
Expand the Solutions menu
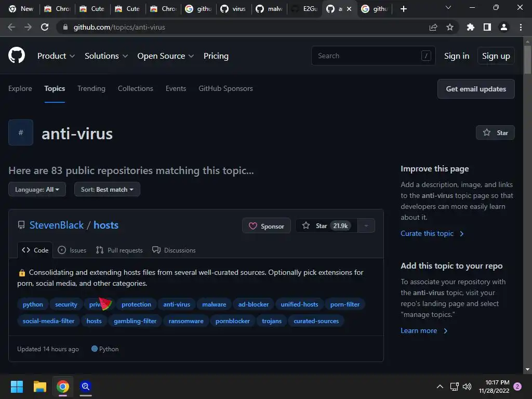(x=106, y=56)
